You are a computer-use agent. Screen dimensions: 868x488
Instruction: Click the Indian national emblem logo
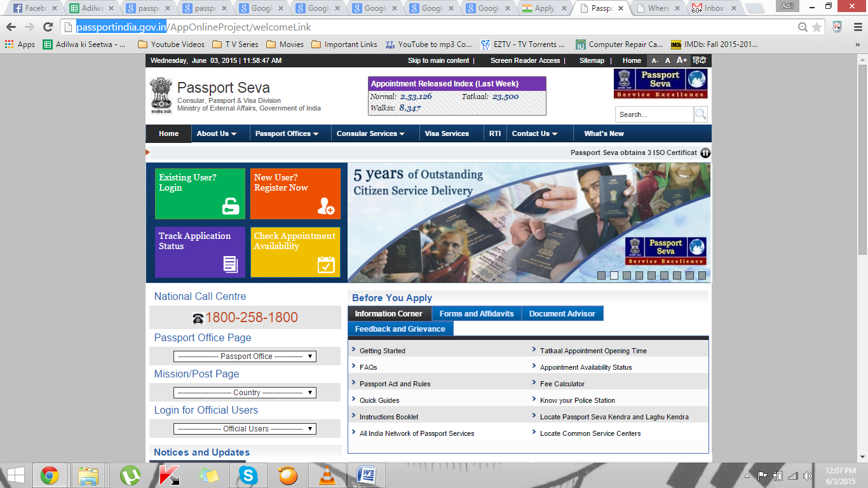(x=161, y=95)
